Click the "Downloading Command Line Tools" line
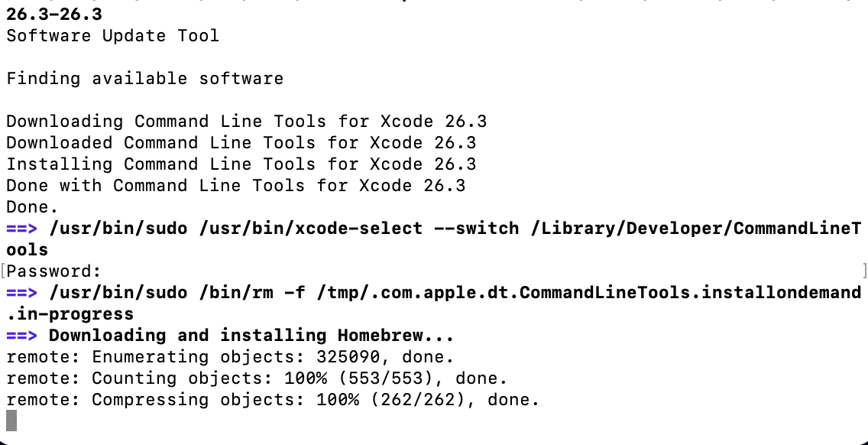 pyautogui.click(x=246, y=122)
